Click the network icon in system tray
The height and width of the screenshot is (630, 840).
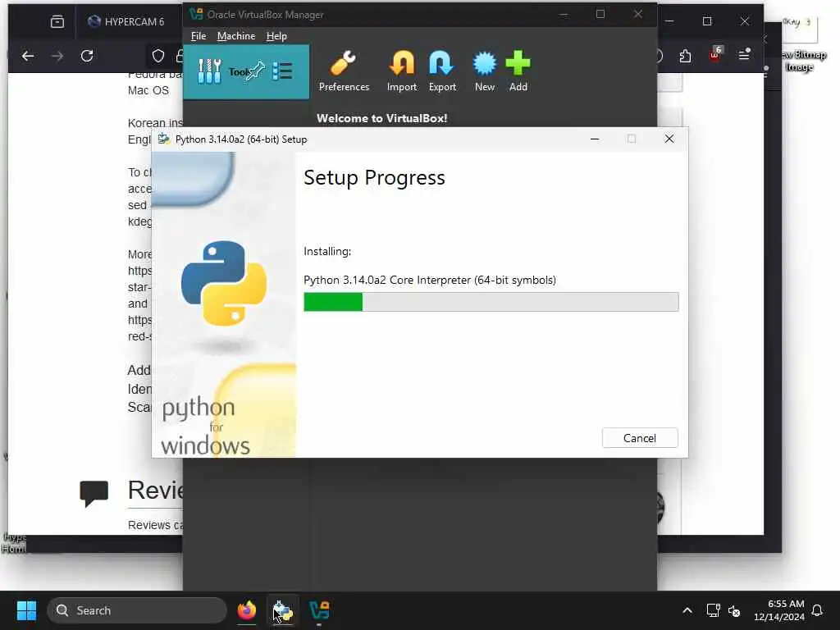713,610
